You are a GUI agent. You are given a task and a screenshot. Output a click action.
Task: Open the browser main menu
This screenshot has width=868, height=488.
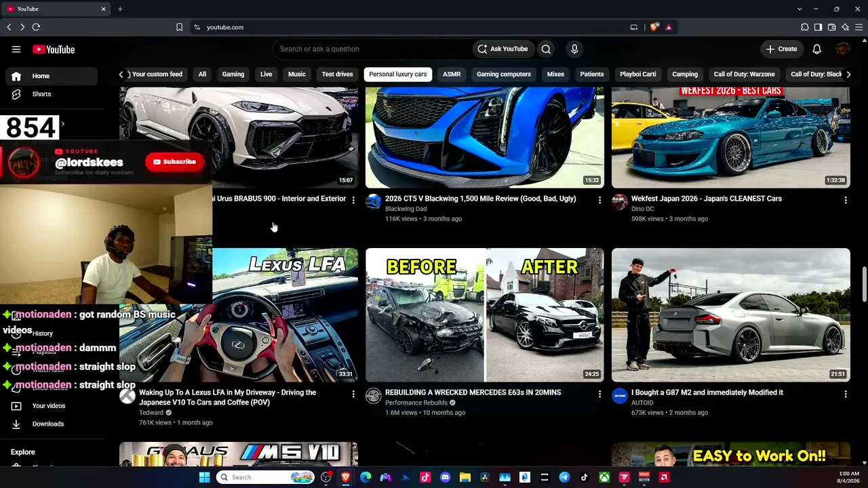click(859, 27)
